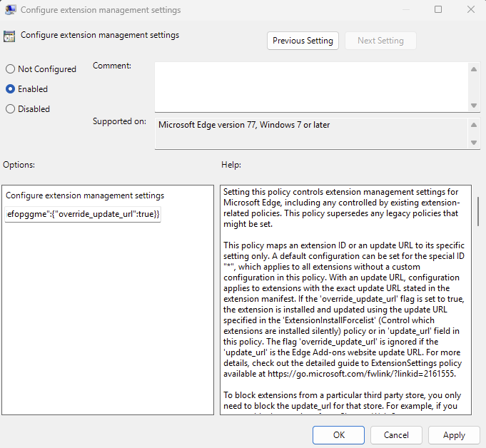Click the go.microsoft.com fwlink URL text

click(x=361, y=374)
